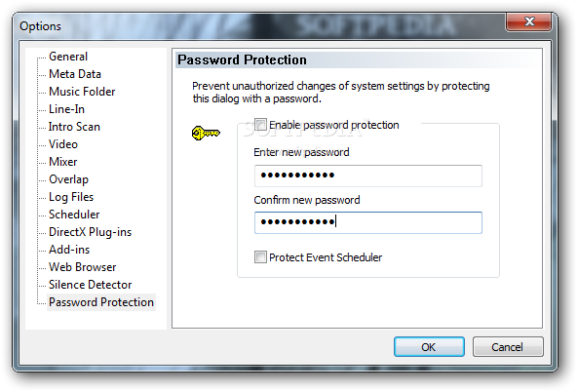The image size is (578, 392).
Task: Check Protect Event Scheduler option
Action: coord(260,257)
